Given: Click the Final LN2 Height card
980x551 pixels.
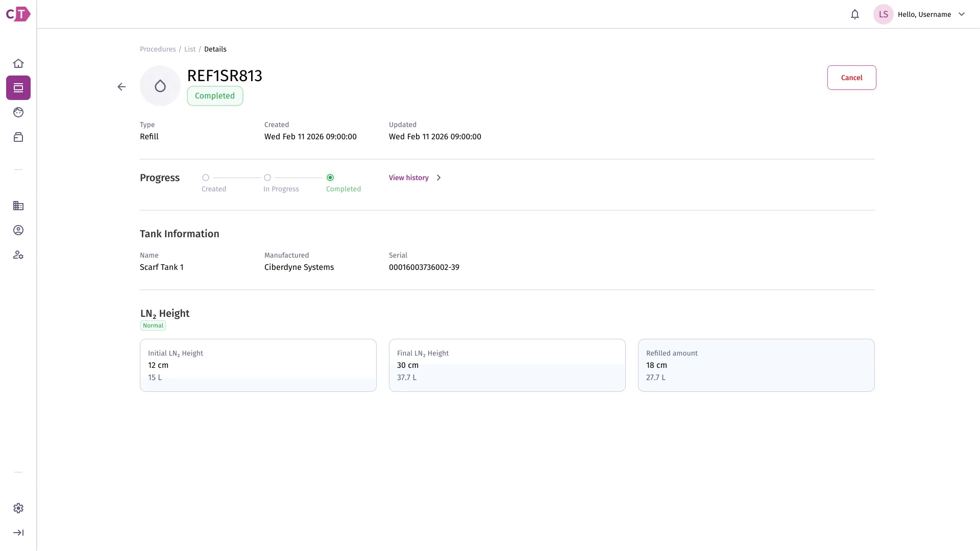Looking at the screenshot, I should click(507, 365).
